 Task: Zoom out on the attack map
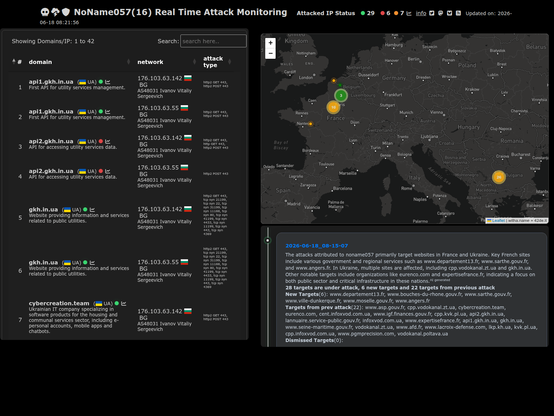click(x=270, y=53)
